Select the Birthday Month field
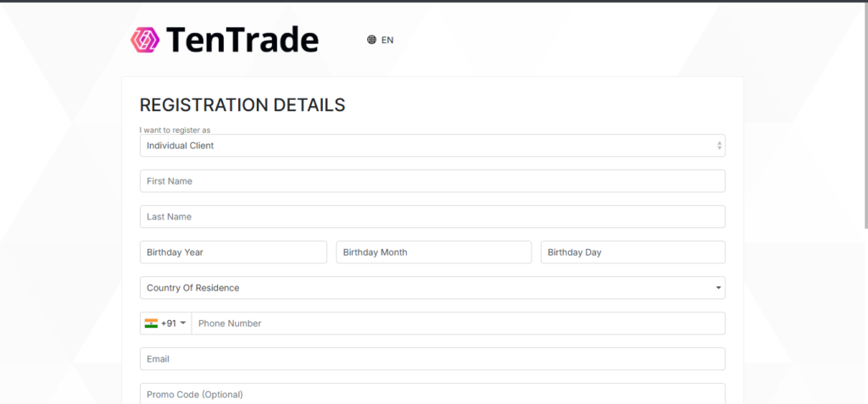868x404 pixels. (434, 252)
